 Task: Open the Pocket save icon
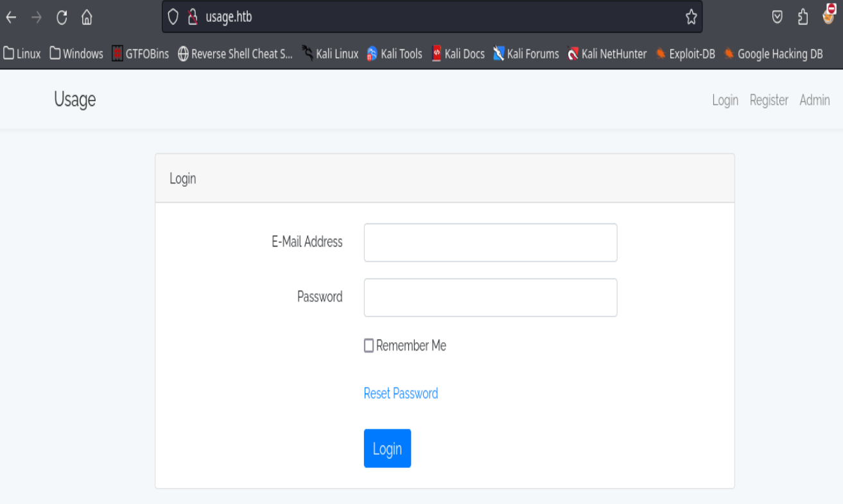coord(777,17)
